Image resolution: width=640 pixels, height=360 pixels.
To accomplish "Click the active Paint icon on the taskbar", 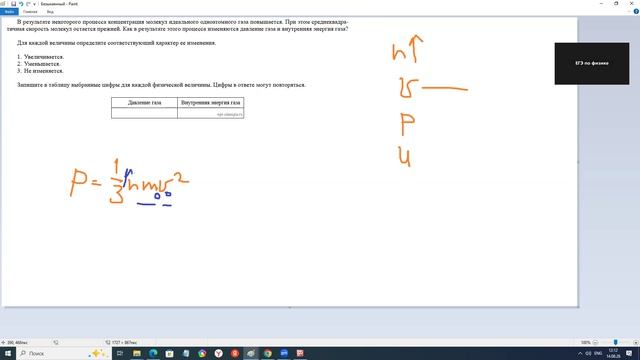I will point(251,353).
